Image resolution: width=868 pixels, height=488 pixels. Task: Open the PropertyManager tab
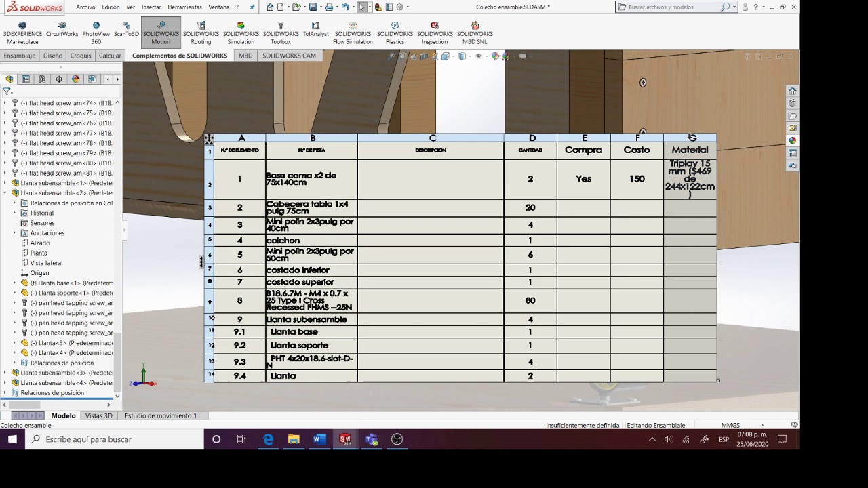point(26,79)
